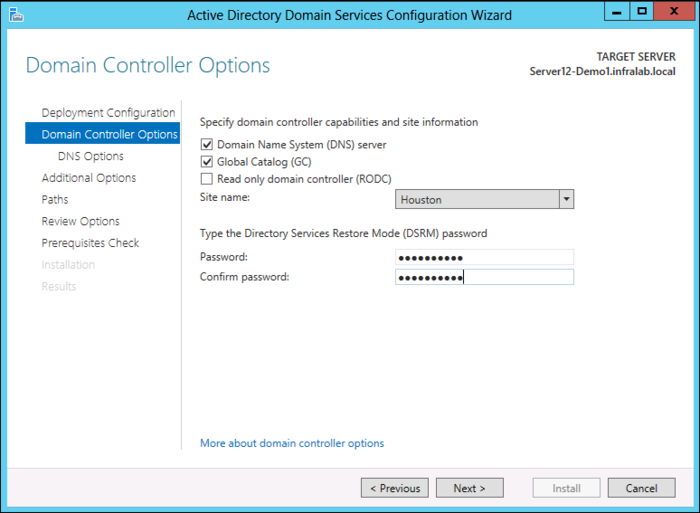This screenshot has width=700, height=513.
Task: Open Prerequisites Check step
Action: (x=90, y=243)
